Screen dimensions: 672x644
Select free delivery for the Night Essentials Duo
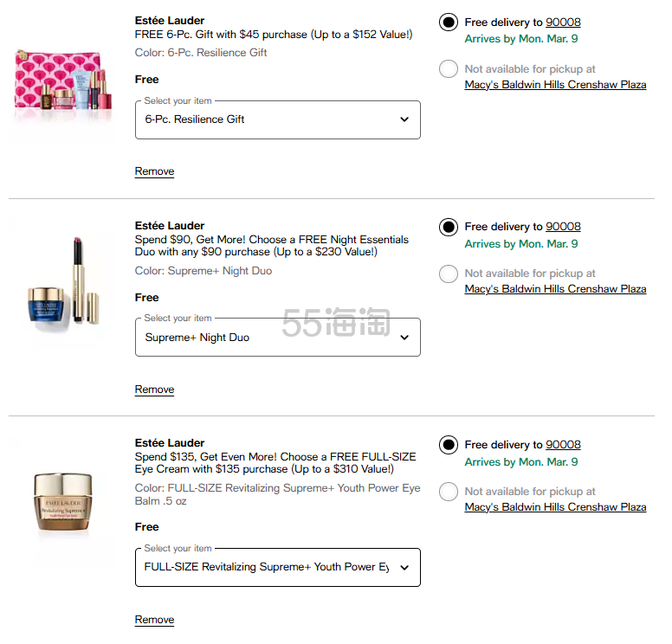coord(449,227)
